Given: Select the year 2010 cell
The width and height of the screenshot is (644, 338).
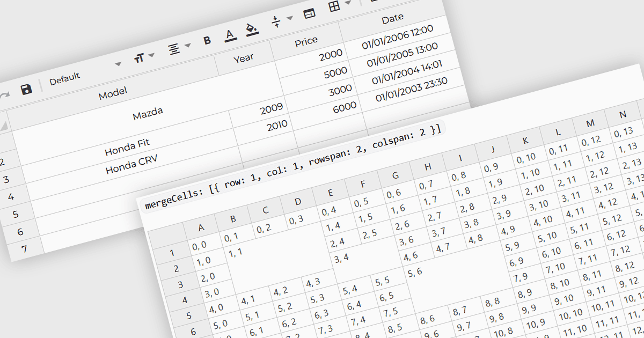Looking at the screenshot, I should pyautogui.click(x=276, y=126).
